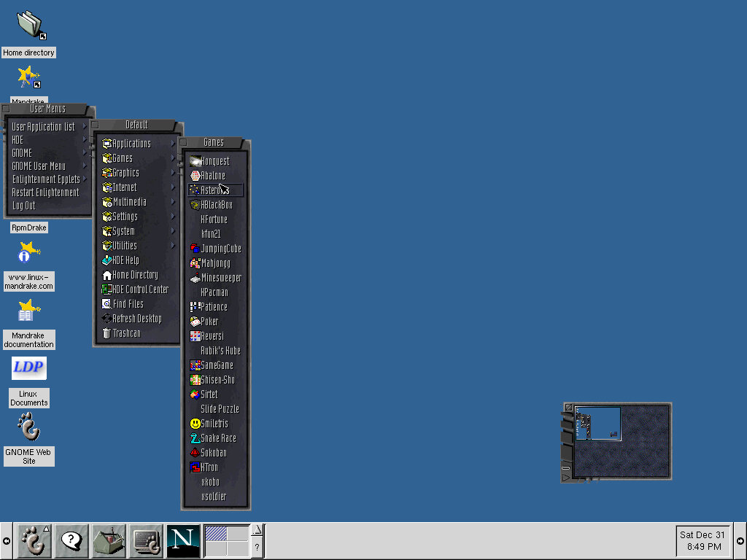Viewport: 747px width, 560px height.
Task: Click Restart Enlightenment entry
Action: point(45,192)
